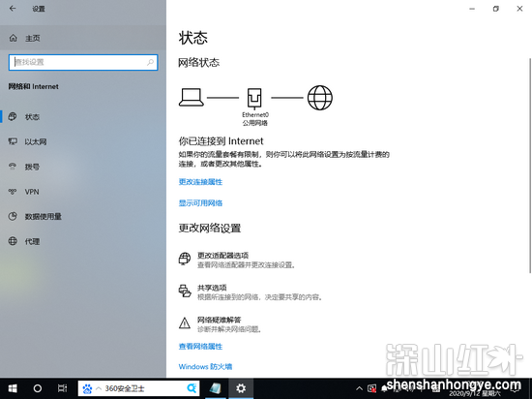Click the globe Internet icon in diagram
This screenshot has height=399, width=532.
point(320,98)
